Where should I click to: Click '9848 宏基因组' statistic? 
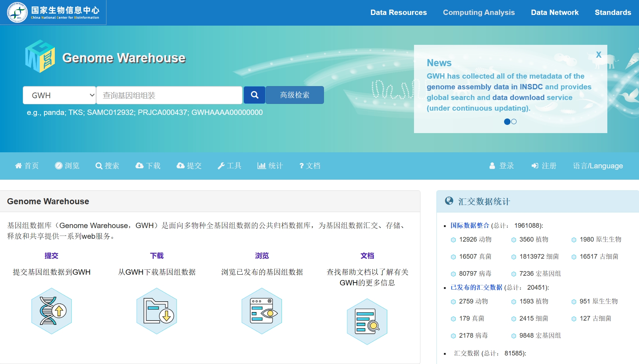click(540, 336)
